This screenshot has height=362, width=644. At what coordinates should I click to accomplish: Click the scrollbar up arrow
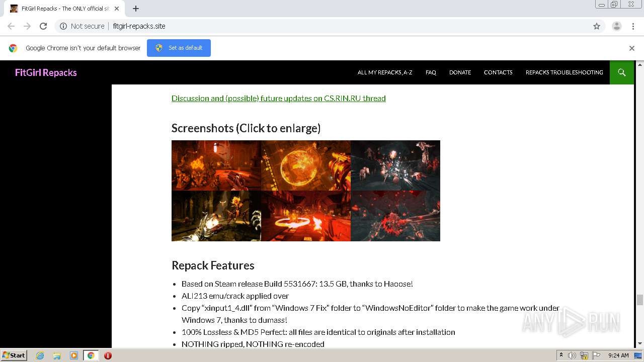tap(640, 64)
